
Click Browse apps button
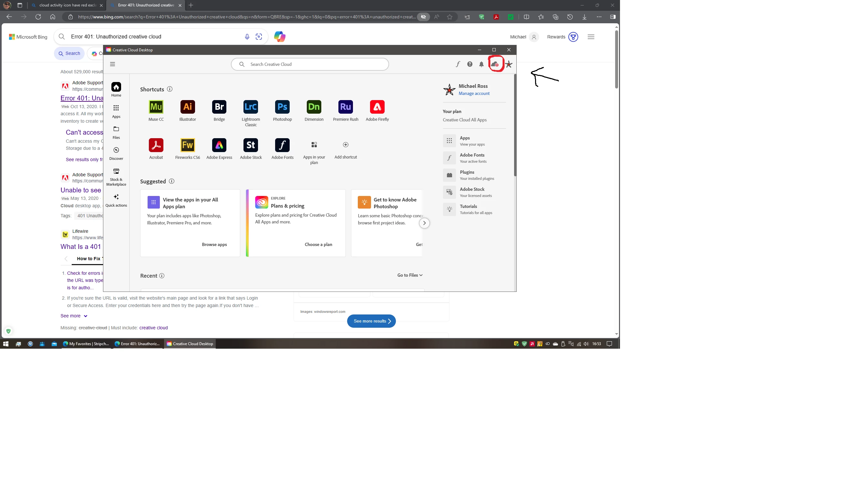(214, 244)
